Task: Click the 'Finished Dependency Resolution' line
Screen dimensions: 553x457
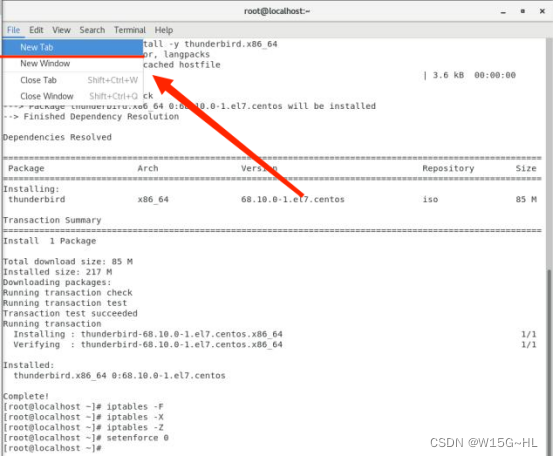Action: (x=91, y=116)
